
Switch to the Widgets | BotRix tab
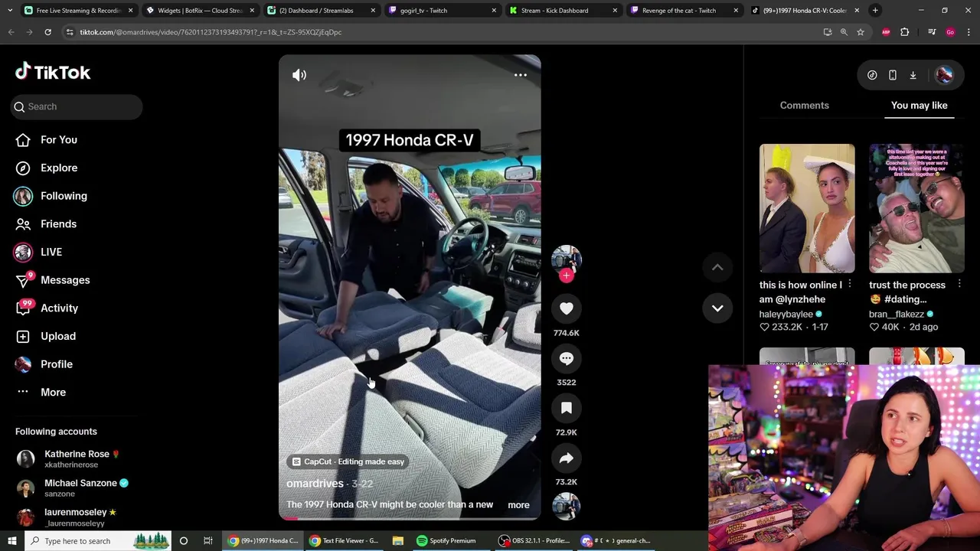click(x=198, y=11)
